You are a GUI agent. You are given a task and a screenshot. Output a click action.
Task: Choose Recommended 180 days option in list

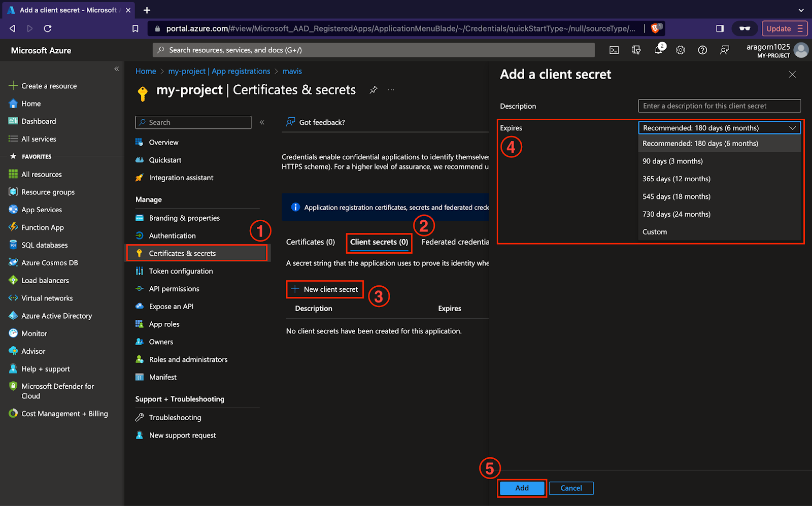719,144
